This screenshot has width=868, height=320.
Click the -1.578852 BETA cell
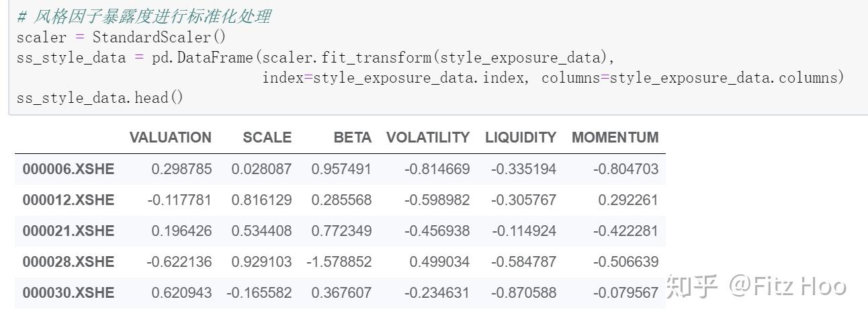[339, 262]
